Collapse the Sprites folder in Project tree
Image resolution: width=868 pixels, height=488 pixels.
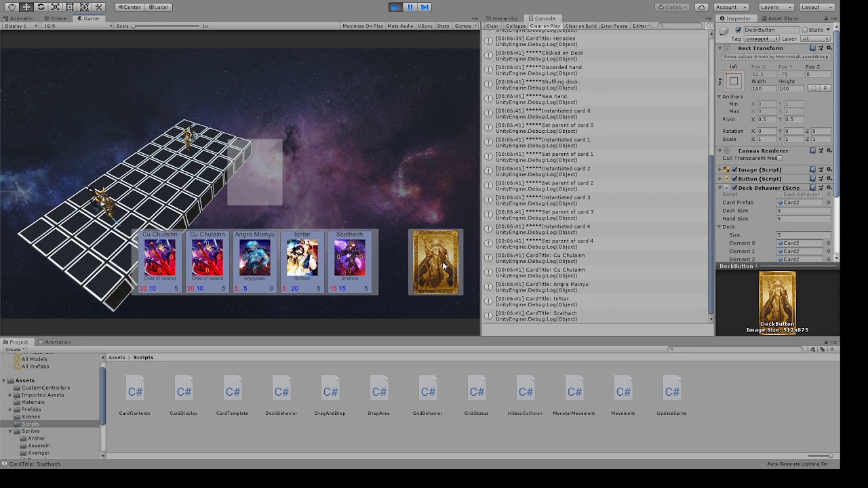(x=11, y=431)
